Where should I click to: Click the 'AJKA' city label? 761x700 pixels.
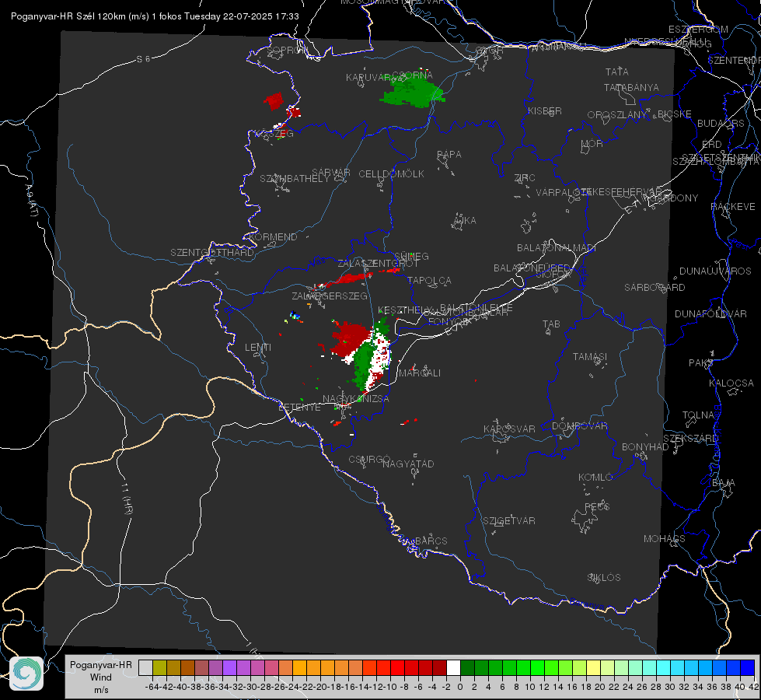[x=465, y=221]
